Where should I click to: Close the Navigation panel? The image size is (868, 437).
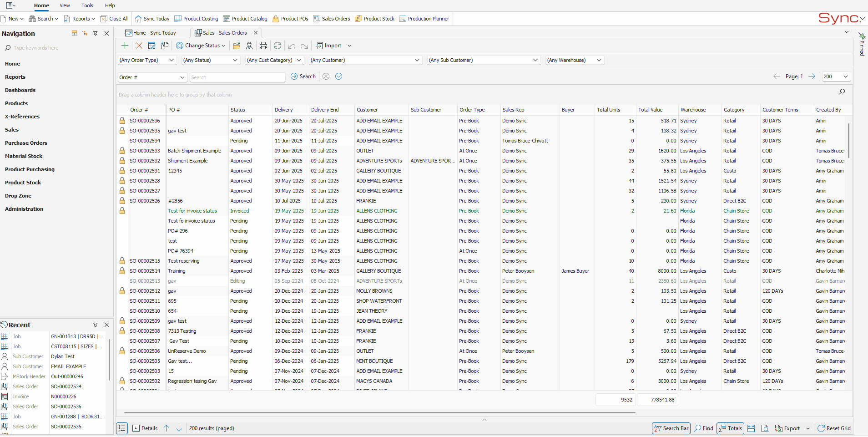click(107, 33)
